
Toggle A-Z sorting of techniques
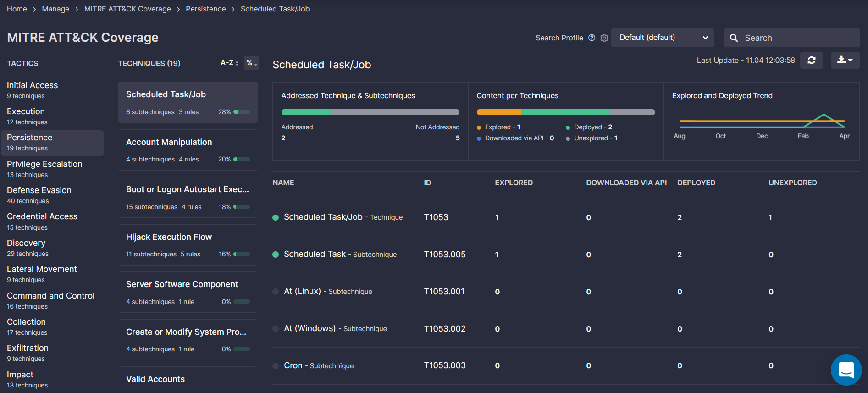pos(229,63)
